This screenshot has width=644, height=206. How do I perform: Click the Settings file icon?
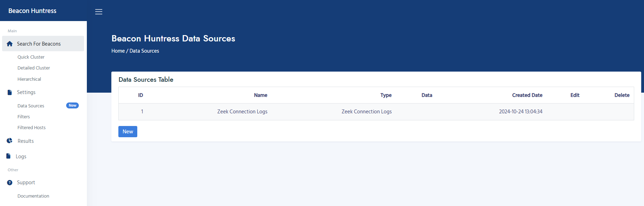click(10, 92)
